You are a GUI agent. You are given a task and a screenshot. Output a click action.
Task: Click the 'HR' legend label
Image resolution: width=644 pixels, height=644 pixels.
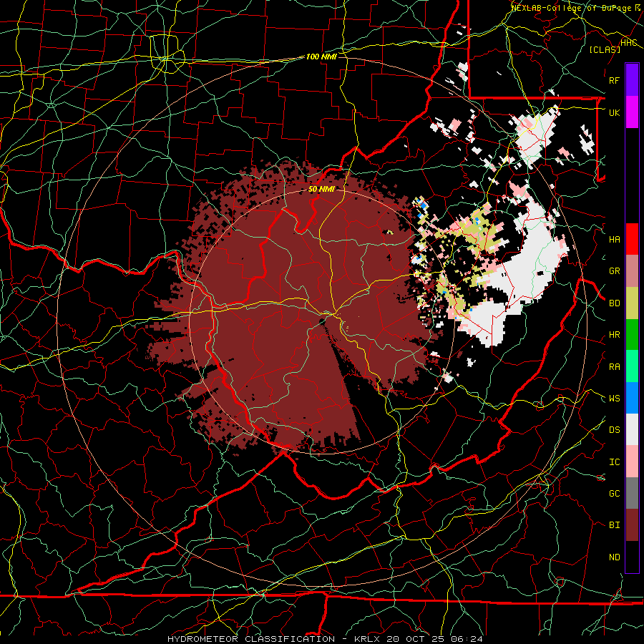point(615,335)
